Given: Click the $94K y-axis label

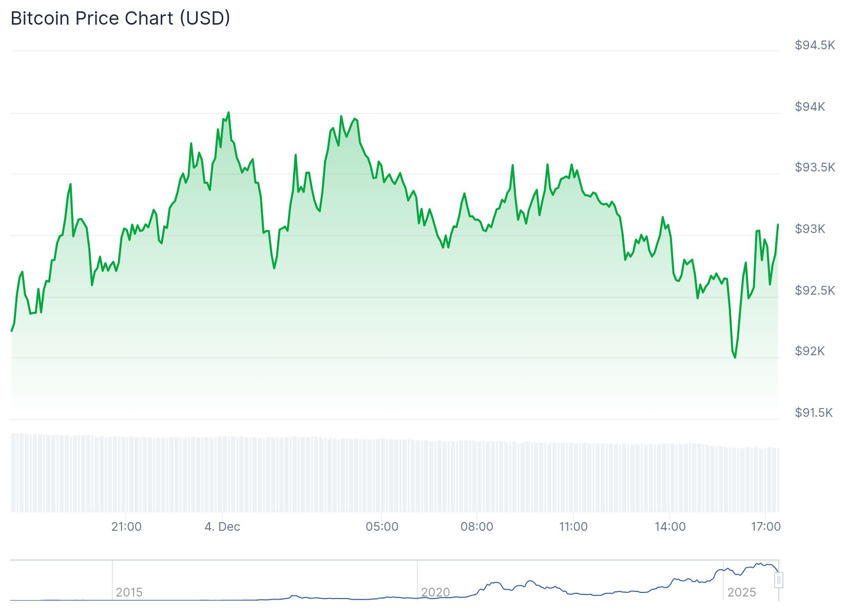Looking at the screenshot, I should (x=810, y=107).
